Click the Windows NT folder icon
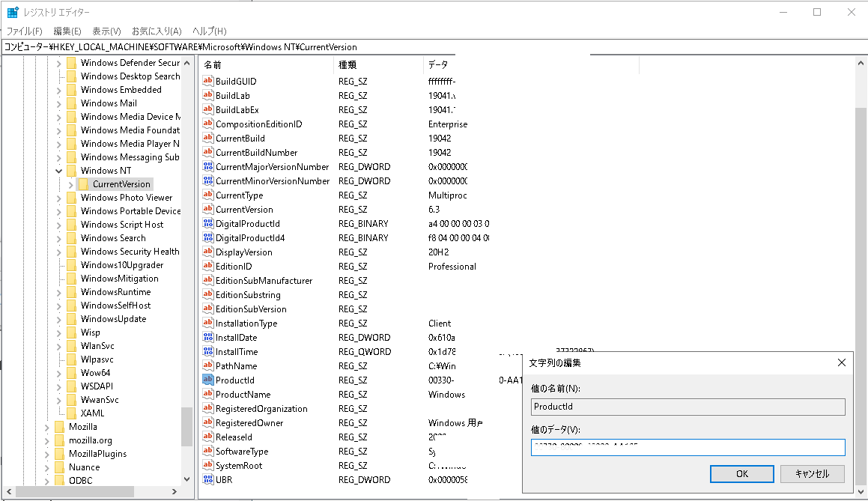The image size is (868, 501). 71,171
